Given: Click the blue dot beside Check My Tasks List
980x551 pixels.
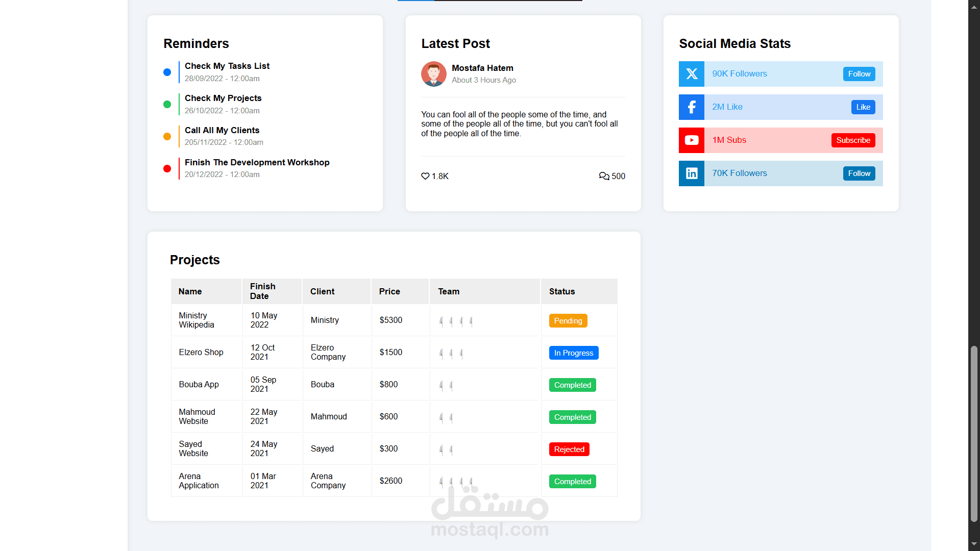Looking at the screenshot, I should click(x=167, y=72).
